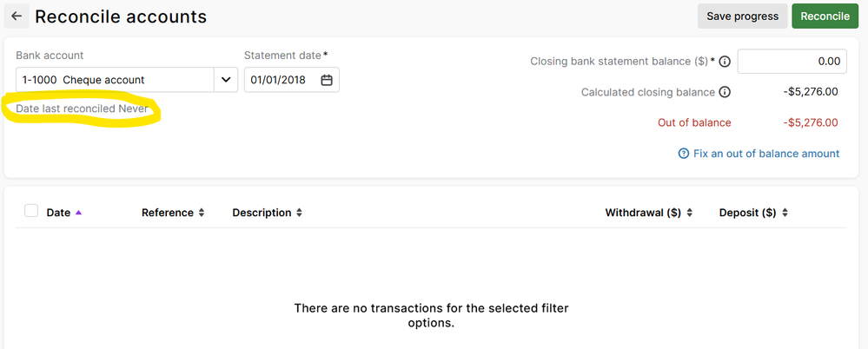868x349 pixels.
Task: Click the help icon for out of balance
Action: (x=684, y=154)
